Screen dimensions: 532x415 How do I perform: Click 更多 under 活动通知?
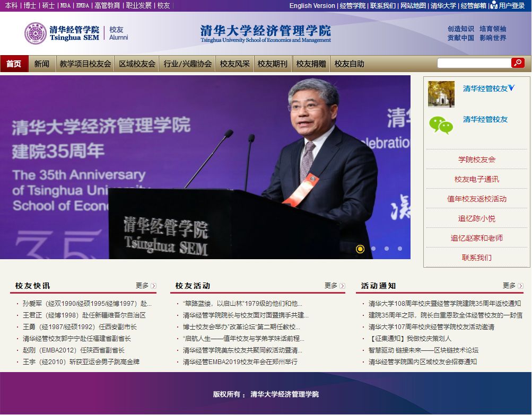(509, 286)
